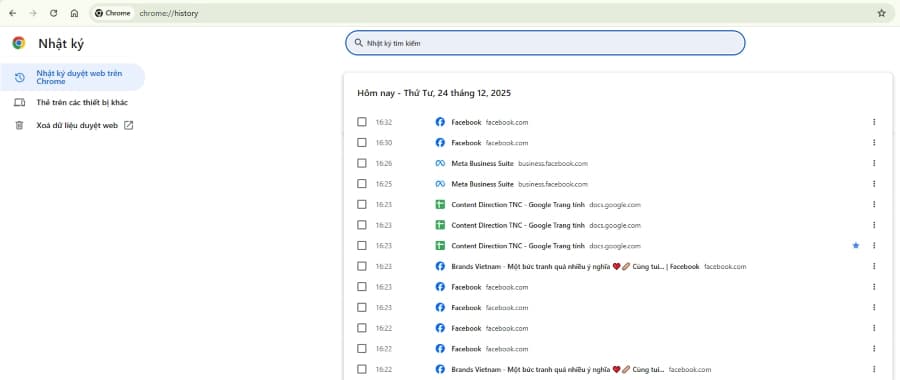Open more actions for 16:25 Meta Business Suite
900x380 pixels.
874,184
